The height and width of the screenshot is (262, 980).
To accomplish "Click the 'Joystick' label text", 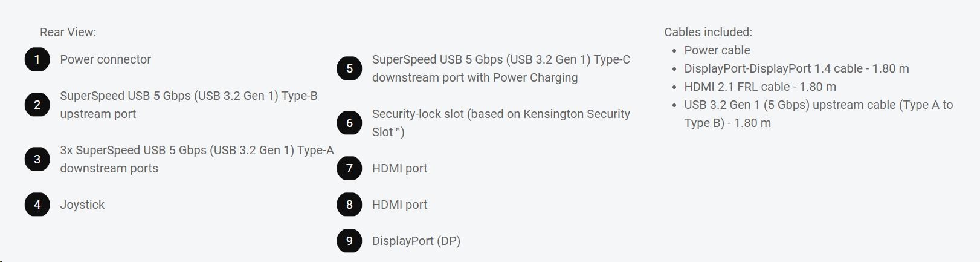I will click(82, 205).
